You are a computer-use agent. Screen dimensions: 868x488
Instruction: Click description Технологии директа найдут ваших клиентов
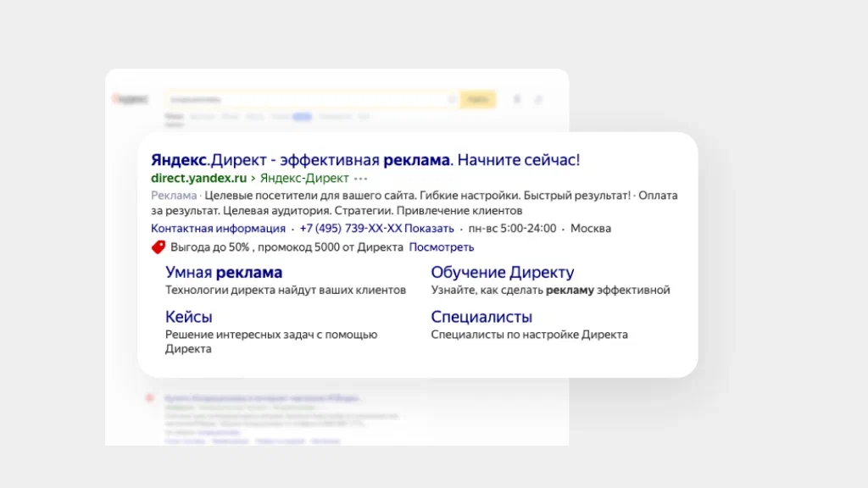pyautogui.click(x=286, y=290)
